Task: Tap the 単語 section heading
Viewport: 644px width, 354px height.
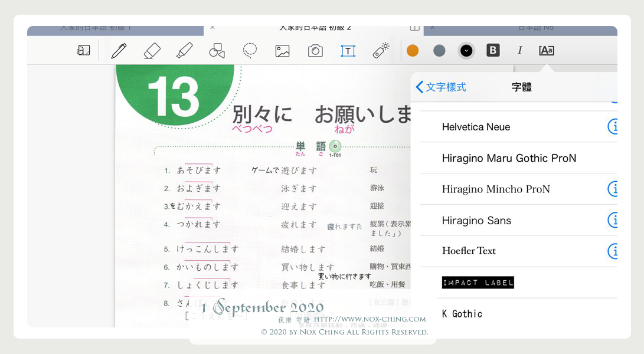Action: click(x=311, y=146)
